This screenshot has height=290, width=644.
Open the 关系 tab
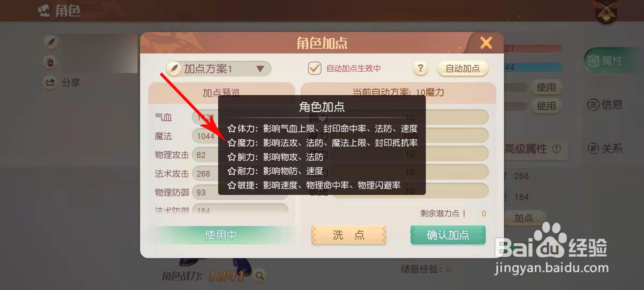click(x=605, y=149)
